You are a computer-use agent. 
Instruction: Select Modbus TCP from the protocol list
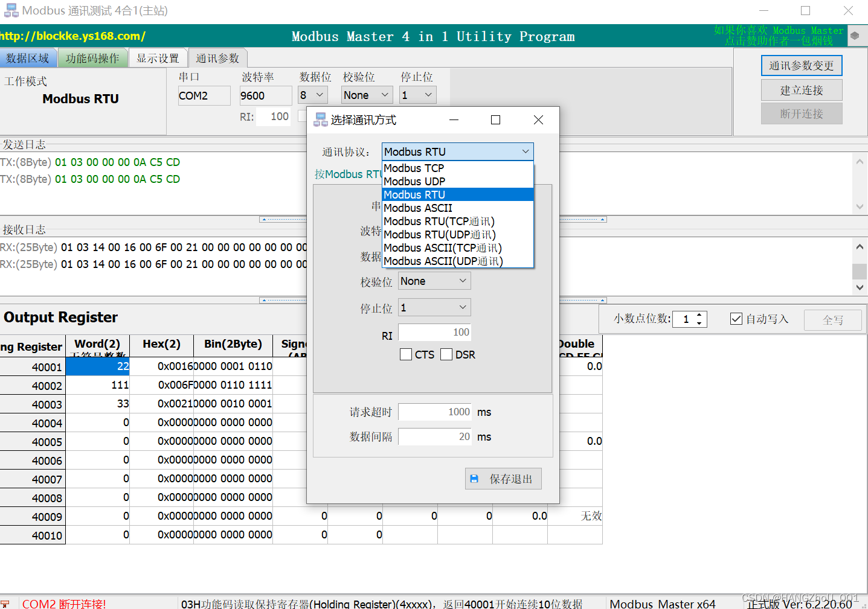point(414,168)
